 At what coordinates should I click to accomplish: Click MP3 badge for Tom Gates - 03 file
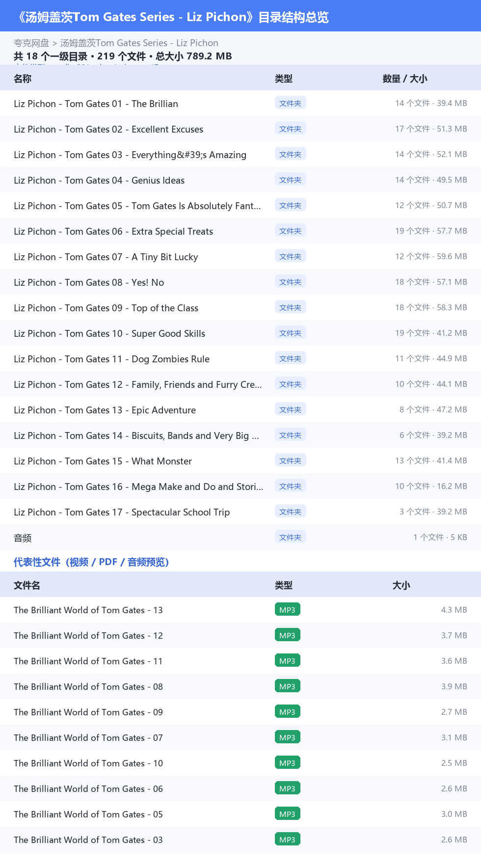point(288,840)
